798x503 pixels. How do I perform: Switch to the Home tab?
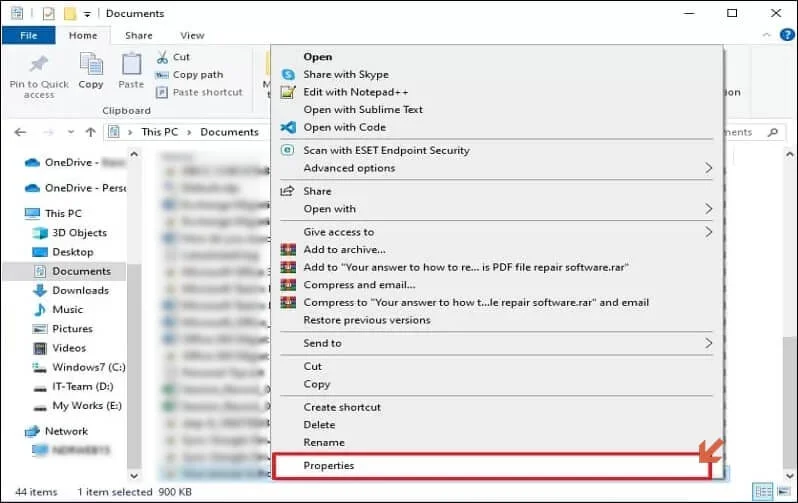pos(83,35)
